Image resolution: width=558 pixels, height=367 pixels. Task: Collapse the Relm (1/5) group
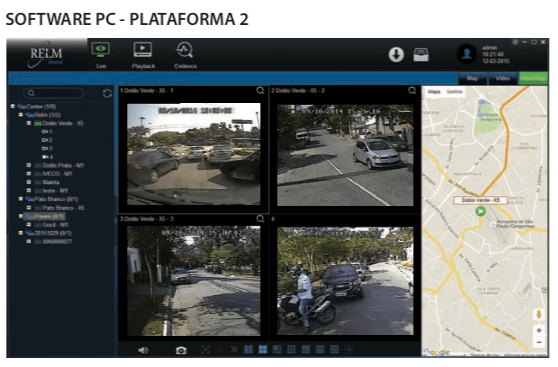tap(21, 115)
